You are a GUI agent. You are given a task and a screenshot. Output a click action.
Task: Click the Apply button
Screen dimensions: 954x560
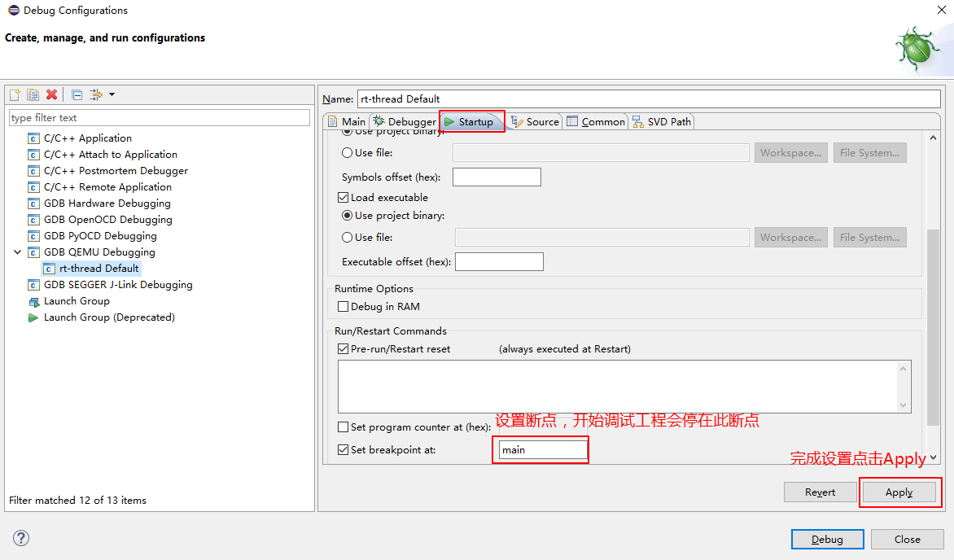[x=899, y=492]
